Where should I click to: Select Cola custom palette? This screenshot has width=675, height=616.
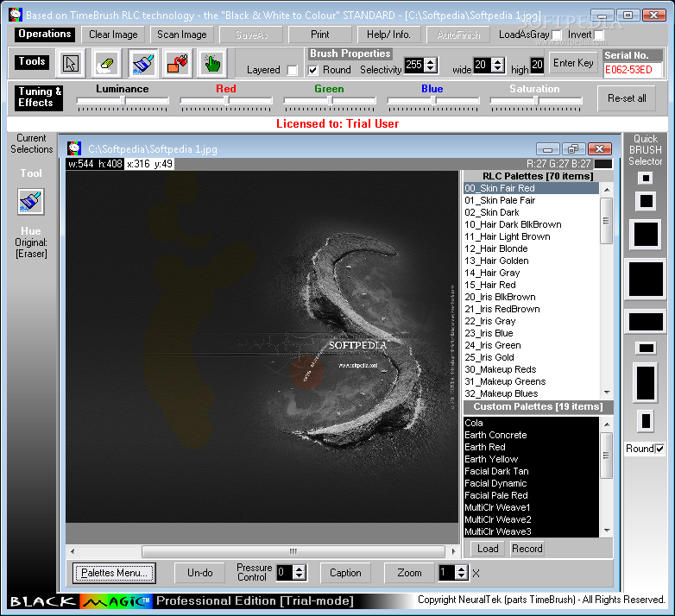[x=531, y=423]
